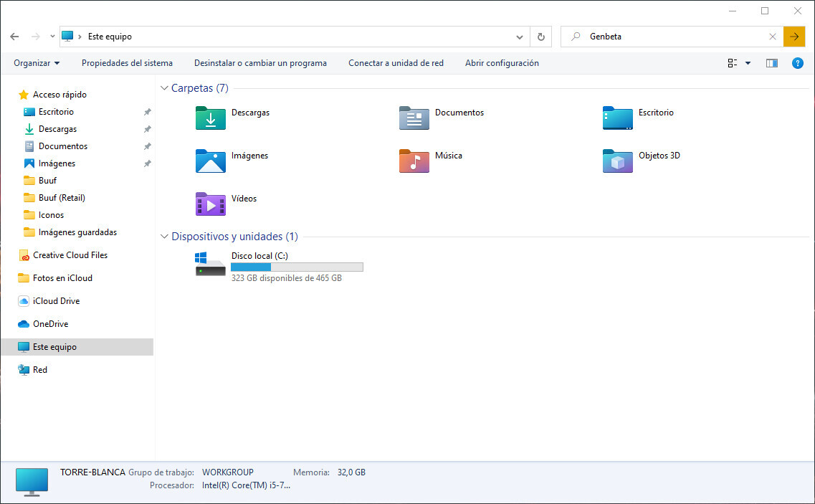Click Propiedades del sistema in the toolbar
The image size is (815, 504).
click(x=127, y=63)
